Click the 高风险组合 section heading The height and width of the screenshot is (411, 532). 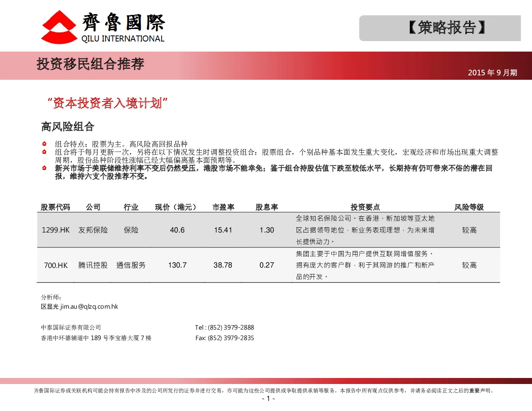68,127
